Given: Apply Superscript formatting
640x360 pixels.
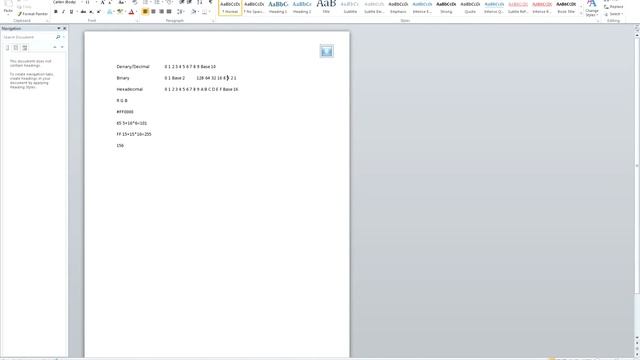Looking at the screenshot, I should (99, 12).
